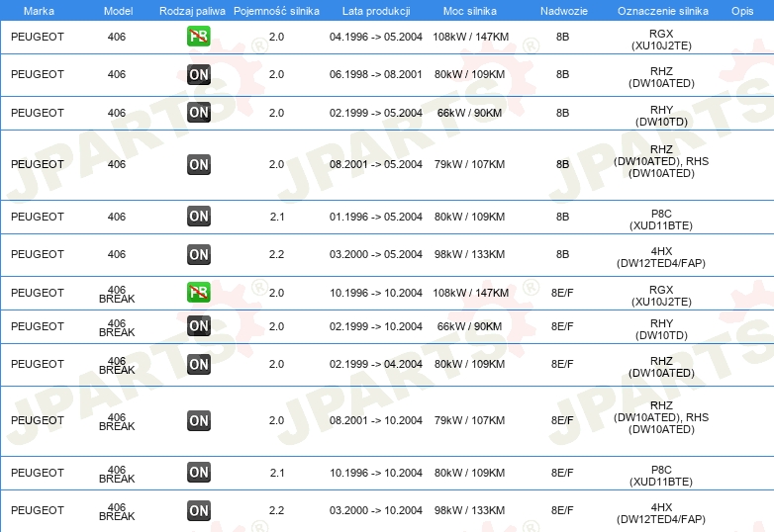Click date range 06.1998 -> 08.2001
The height and width of the screenshot is (532, 774).
[376, 74]
